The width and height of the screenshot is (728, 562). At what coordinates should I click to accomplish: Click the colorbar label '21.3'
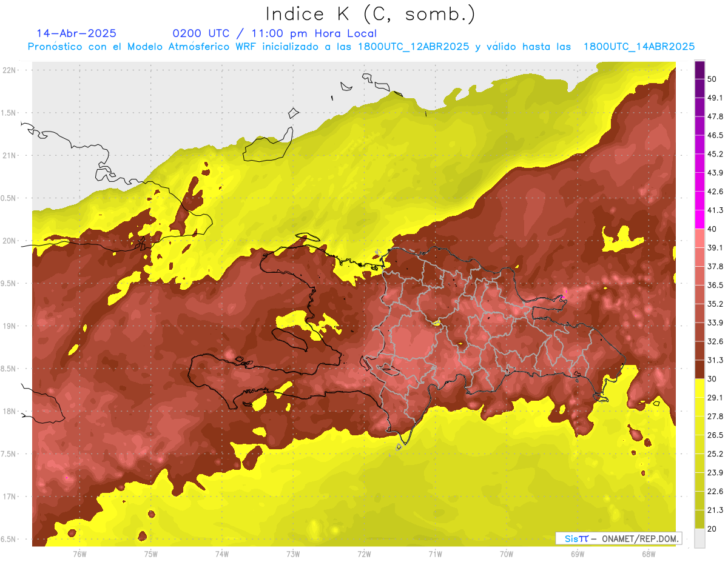tap(715, 510)
